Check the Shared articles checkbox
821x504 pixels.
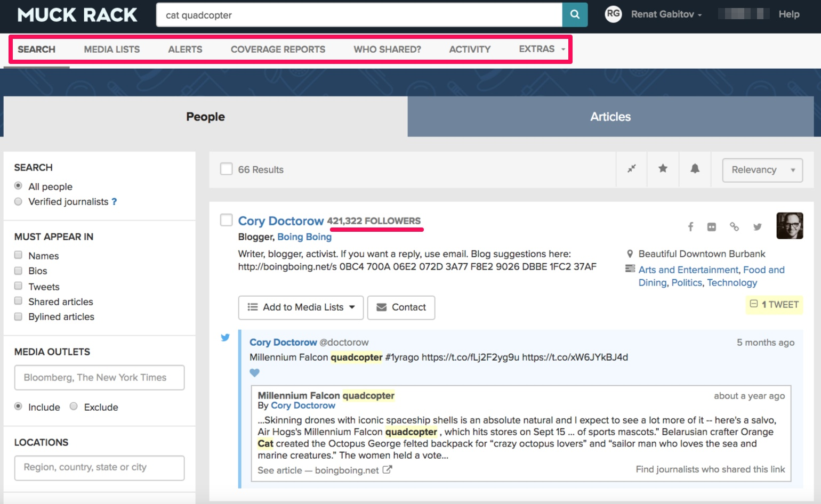pos(18,301)
